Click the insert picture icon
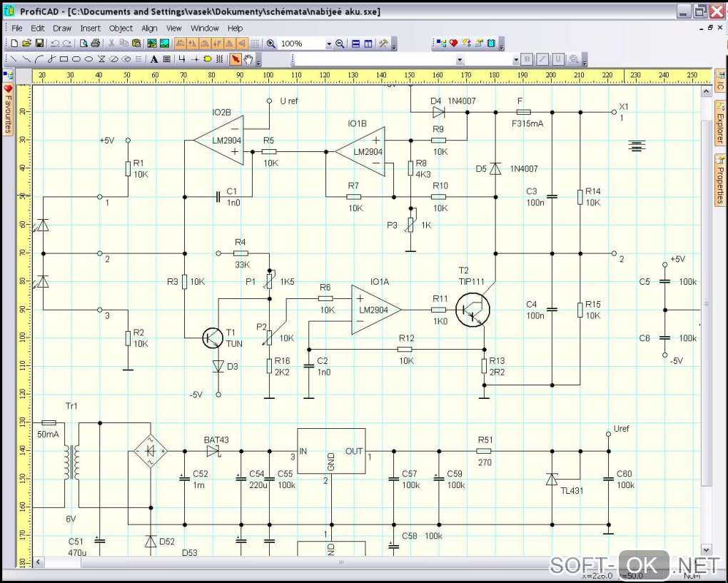The height and width of the screenshot is (583, 728). pos(164,44)
